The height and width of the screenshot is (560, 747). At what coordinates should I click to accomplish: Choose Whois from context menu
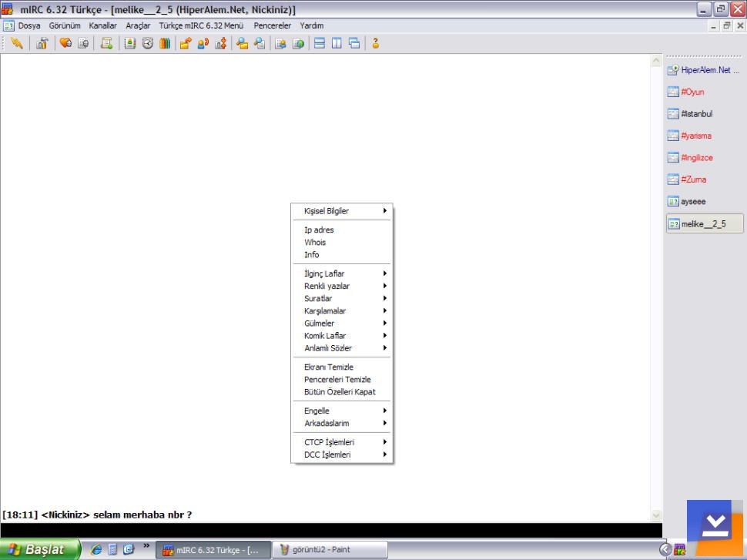coord(342,242)
